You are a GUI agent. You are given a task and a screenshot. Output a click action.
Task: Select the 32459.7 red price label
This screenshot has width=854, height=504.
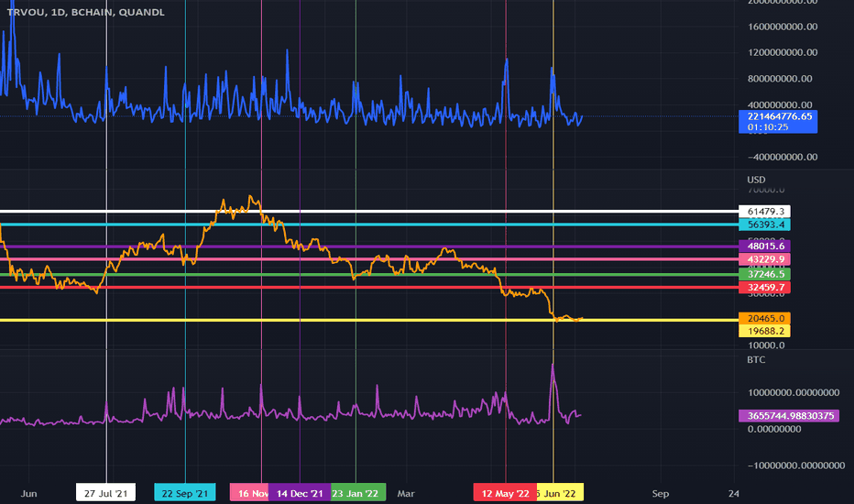click(x=765, y=288)
